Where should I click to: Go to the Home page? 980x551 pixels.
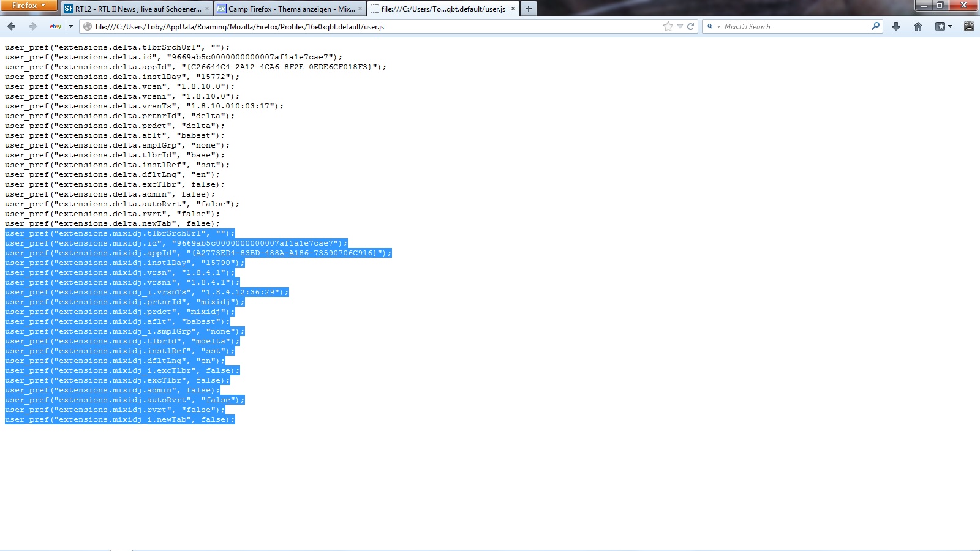point(918,26)
